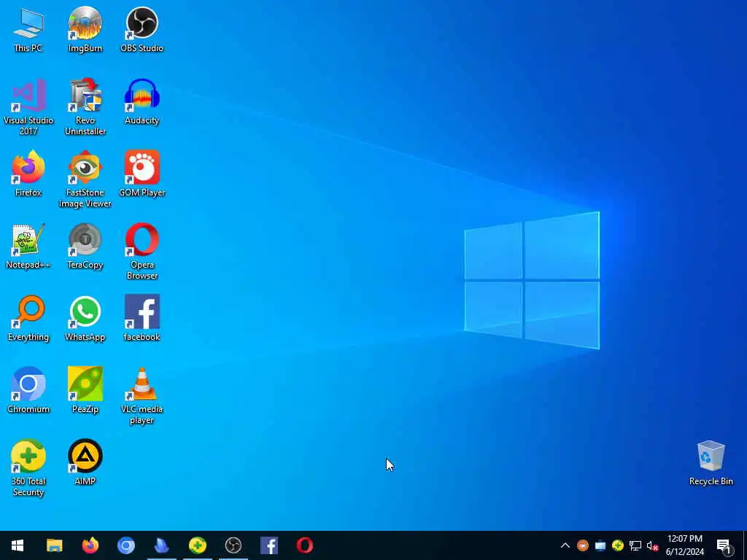The image size is (747, 560).
Task: Select the Audacity desktop shortcut
Action: point(142,102)
